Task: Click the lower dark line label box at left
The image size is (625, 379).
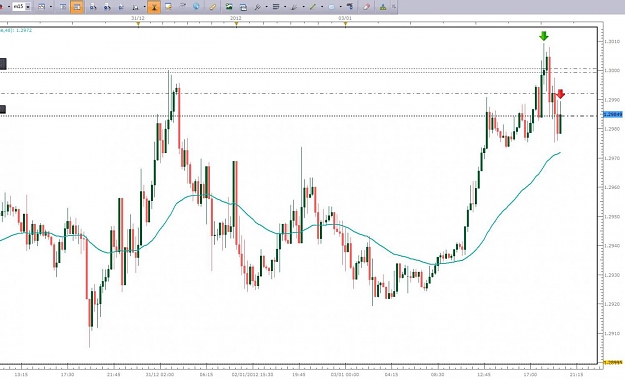Action: (3, 109)
